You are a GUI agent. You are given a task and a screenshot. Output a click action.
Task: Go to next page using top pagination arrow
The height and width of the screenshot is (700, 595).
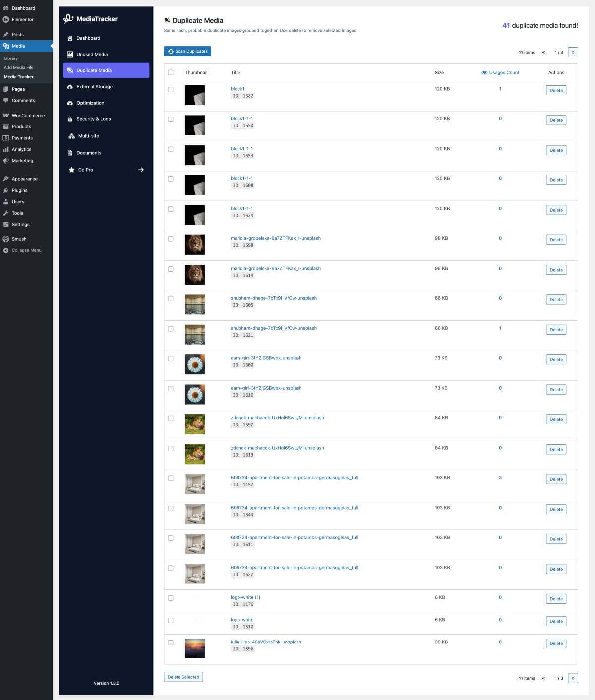(x=573, y=52)
